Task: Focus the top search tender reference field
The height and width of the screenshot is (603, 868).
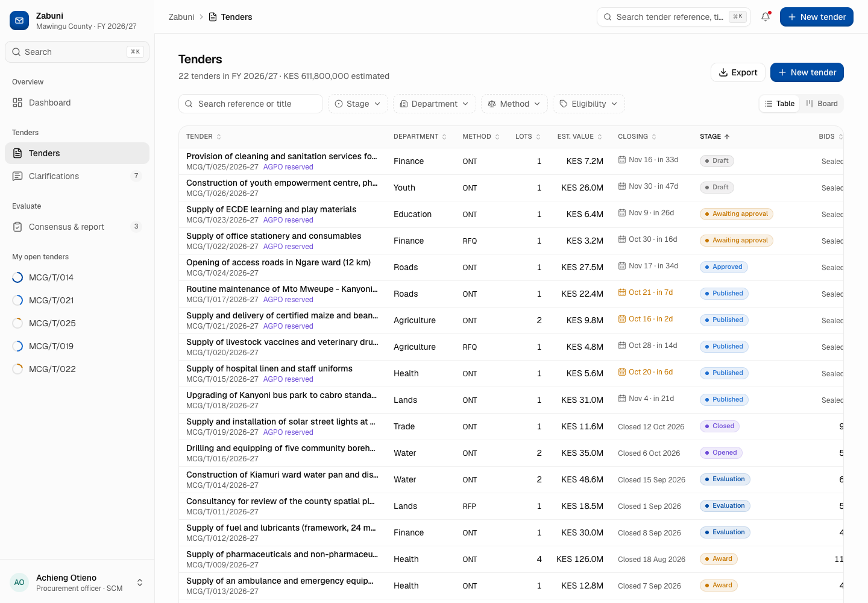Action: tap(674, 17)
